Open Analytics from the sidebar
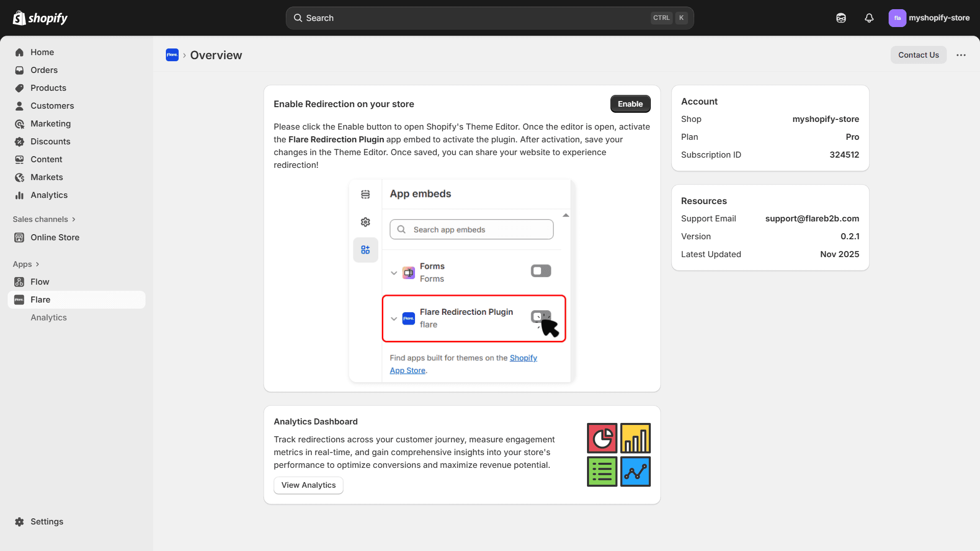 pos(48,195)
